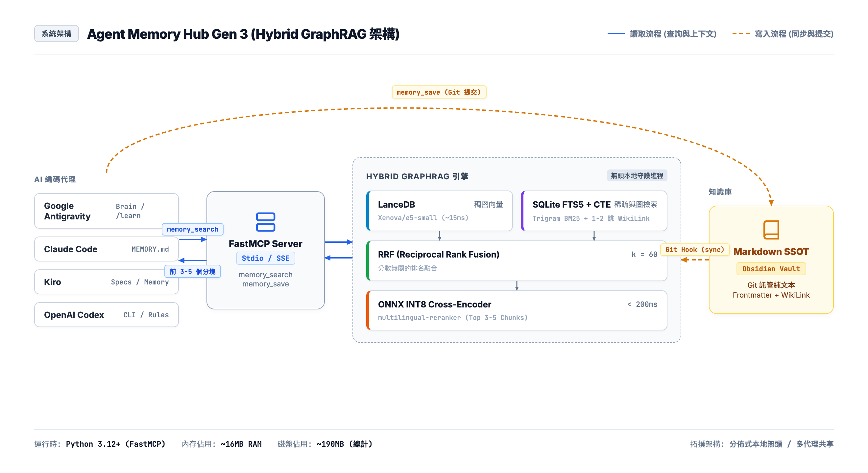Click the k = 60 value

[x=644, y=255]
